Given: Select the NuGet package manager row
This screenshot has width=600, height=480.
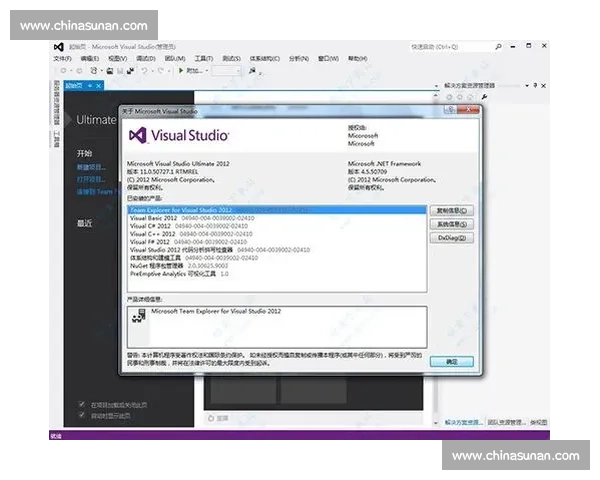Looking at the screenshot, I should (277, 266).
